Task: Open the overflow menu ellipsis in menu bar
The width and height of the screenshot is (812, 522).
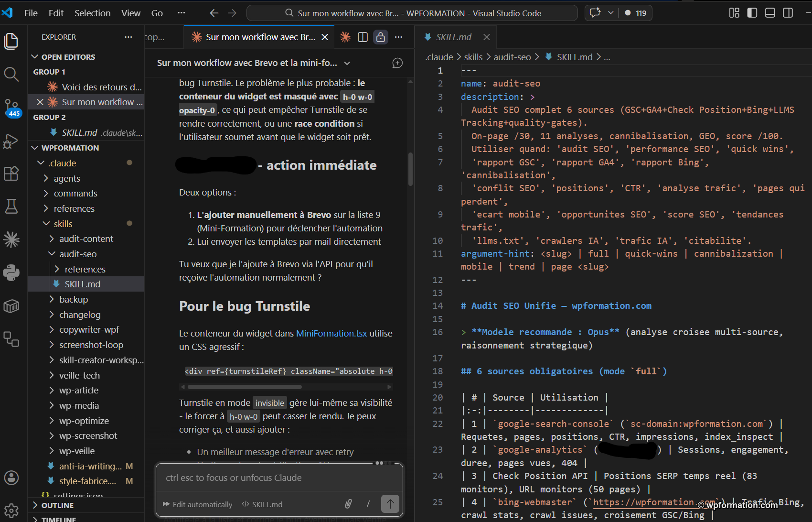Action: [181, 13]
